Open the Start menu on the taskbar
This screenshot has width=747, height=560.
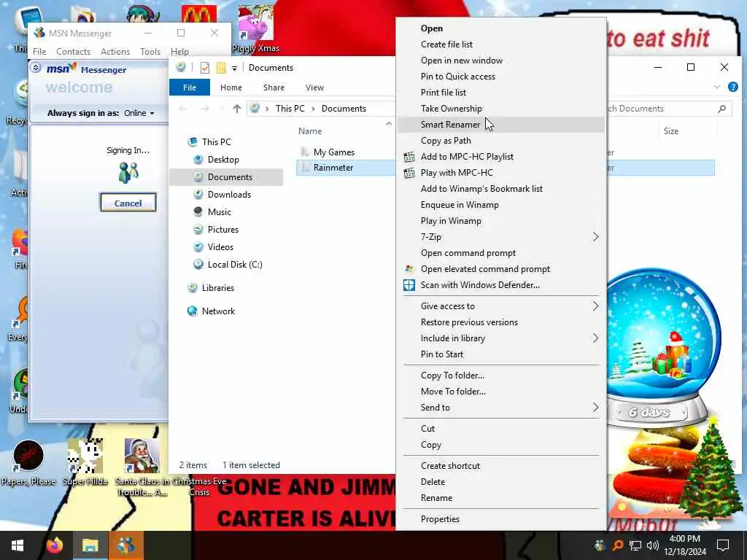18,545
